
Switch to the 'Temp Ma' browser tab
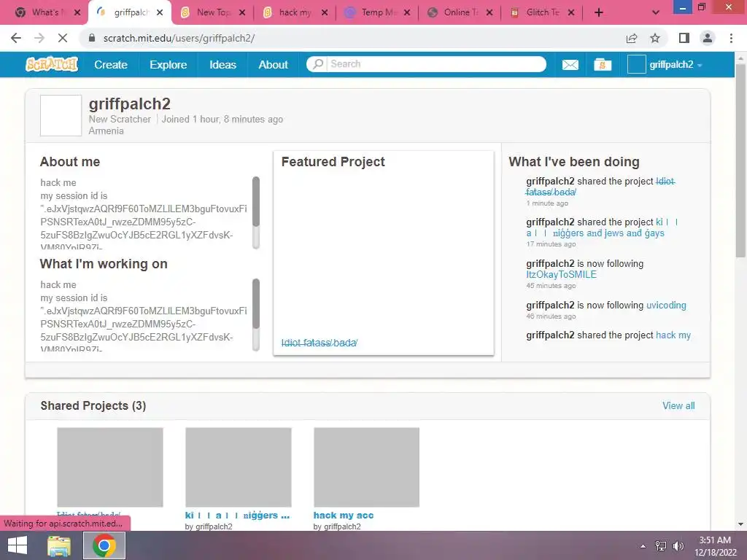tap(376, 12)
